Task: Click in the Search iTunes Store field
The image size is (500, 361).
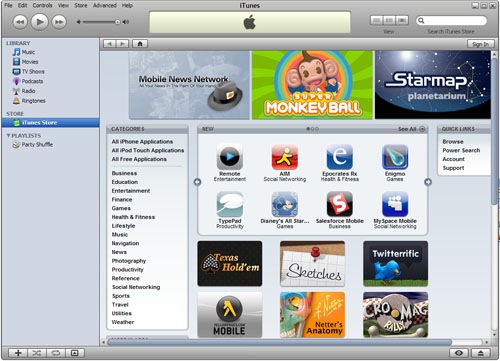Action: [x=451, y=20]
